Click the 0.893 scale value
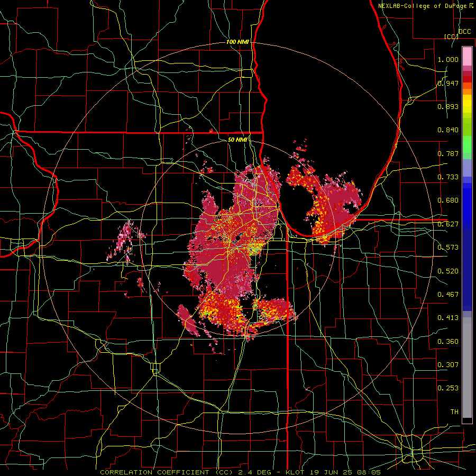This screenshot has width=476, height=476. coord(448,106)
